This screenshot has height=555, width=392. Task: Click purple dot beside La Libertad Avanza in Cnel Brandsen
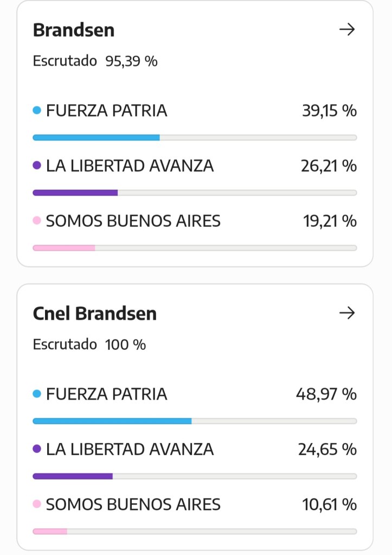point(37,449)
